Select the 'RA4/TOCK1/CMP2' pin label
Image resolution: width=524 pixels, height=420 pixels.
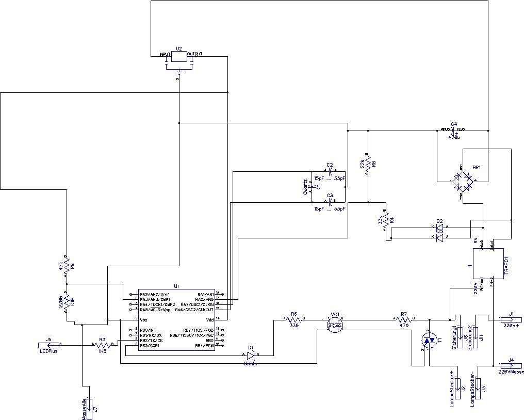click(157, 304)
